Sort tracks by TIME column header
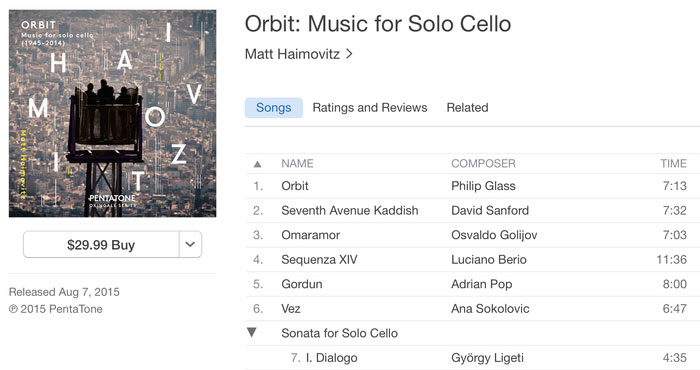Image resolution: width=700 pixels, height=370 pixels. tap(673, 164)
